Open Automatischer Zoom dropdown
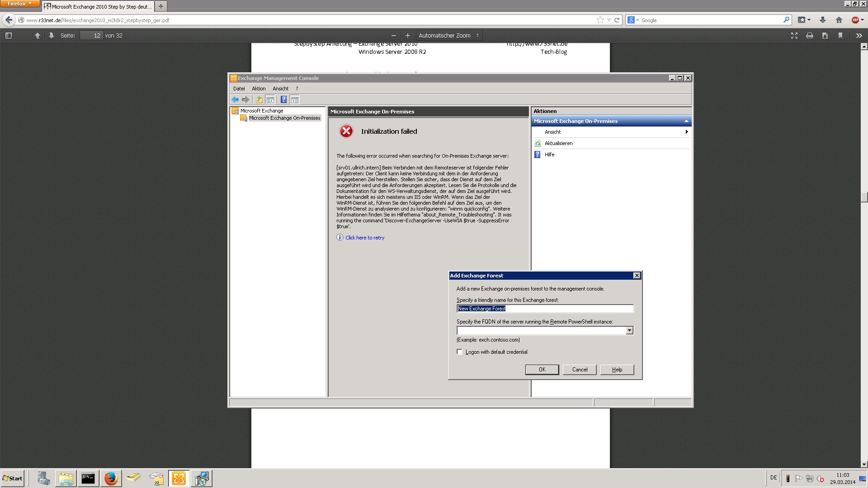868x488 pixels. coord(448,36)
